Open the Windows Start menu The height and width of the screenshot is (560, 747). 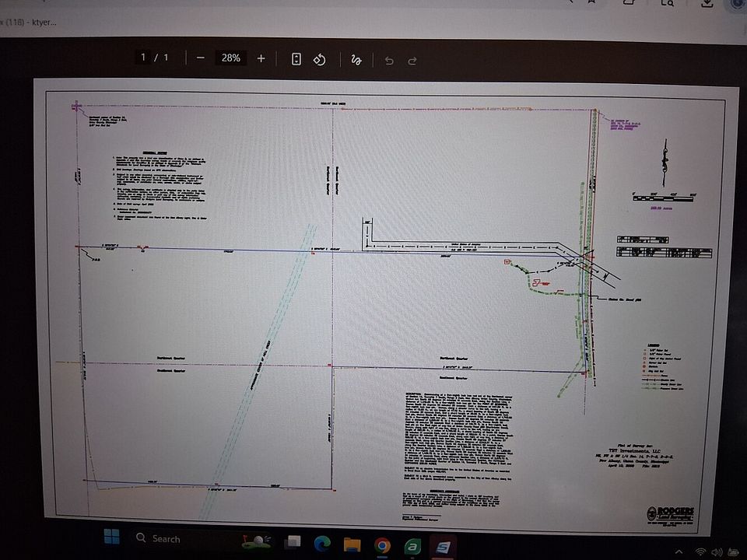(111, 537)
